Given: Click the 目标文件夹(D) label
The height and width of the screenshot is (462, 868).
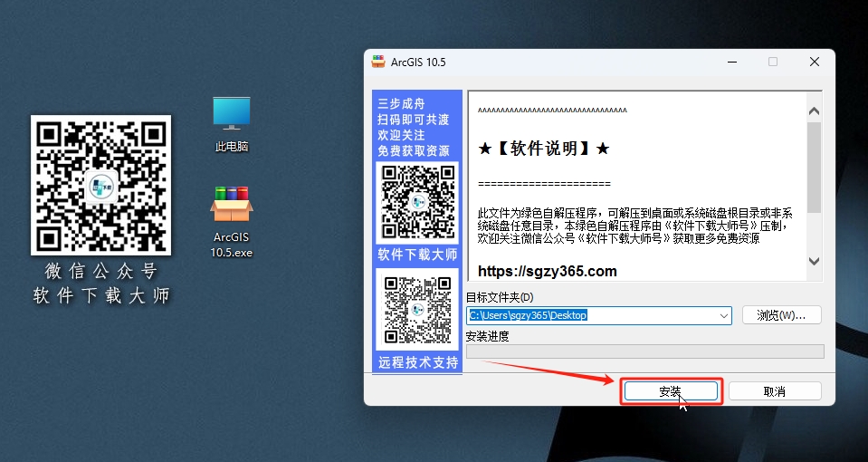Looking at the screenshot, I should [x=500, y=297].
